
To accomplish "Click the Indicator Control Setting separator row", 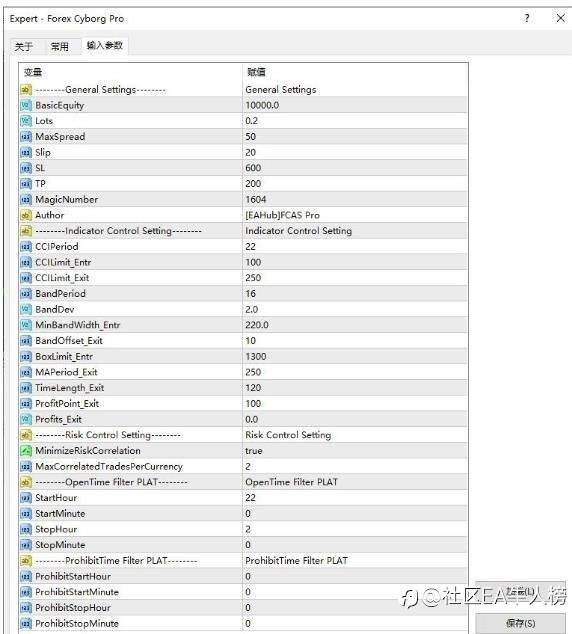I will 243,231.
